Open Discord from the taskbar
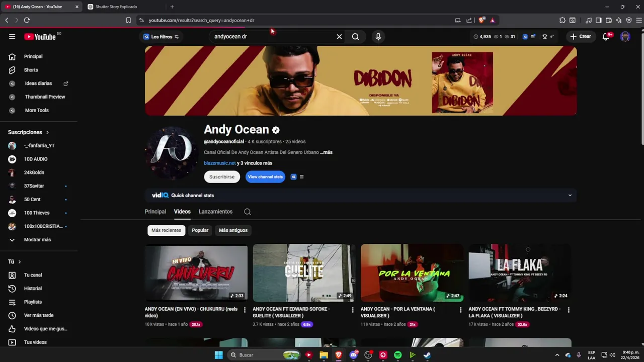 [x=353, y=355]
